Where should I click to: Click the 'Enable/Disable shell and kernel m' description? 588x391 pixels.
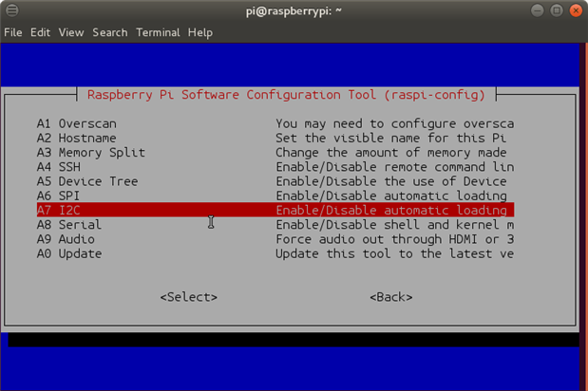[395, 225]
